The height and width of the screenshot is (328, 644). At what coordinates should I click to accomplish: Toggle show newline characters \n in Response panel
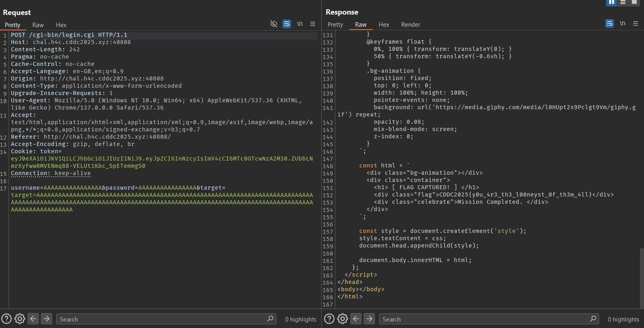pyautogui.click(x=623, y=23)
